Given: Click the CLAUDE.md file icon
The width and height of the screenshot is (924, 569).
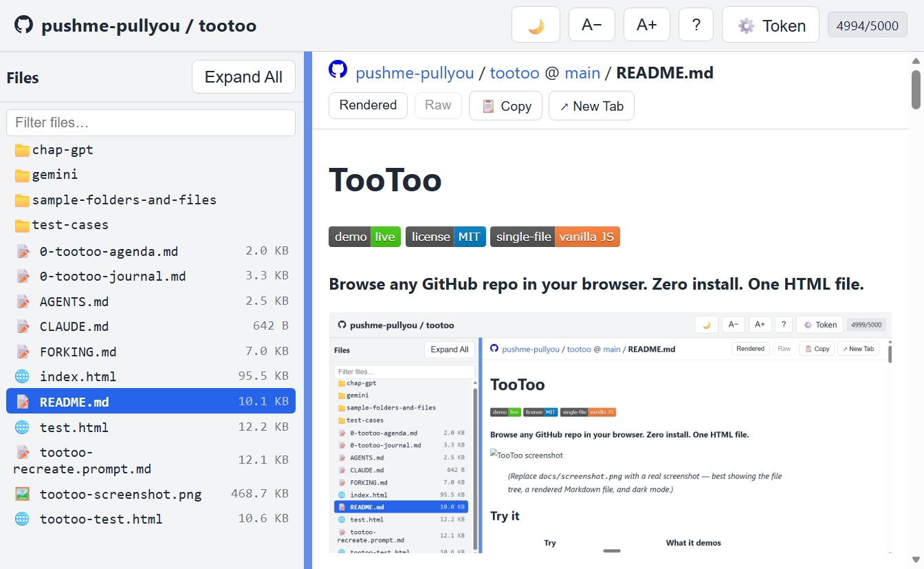Looking at the screenshot, I should click(23, 326).
